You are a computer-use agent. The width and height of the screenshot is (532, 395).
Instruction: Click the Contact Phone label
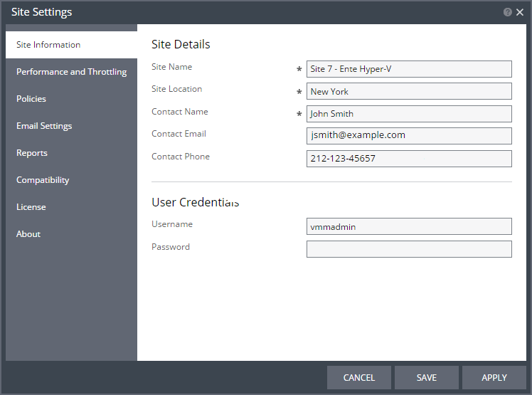point(181,157)
